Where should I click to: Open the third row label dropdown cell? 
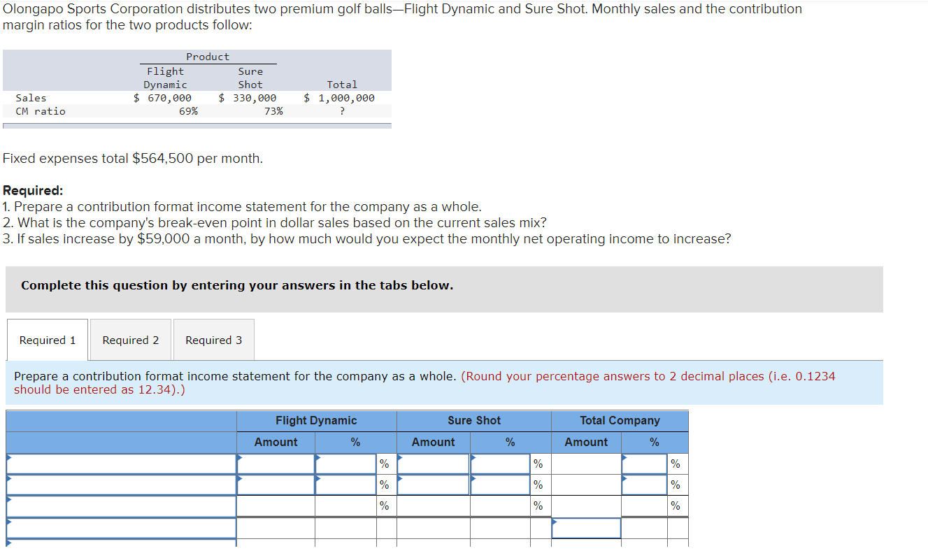[x=122, y=506]
